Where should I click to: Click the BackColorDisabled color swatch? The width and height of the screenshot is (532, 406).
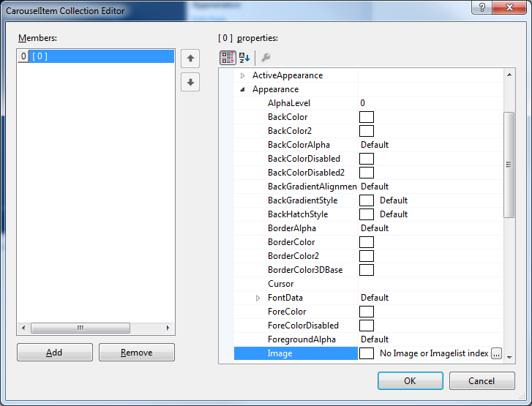[x=367, y=159]
